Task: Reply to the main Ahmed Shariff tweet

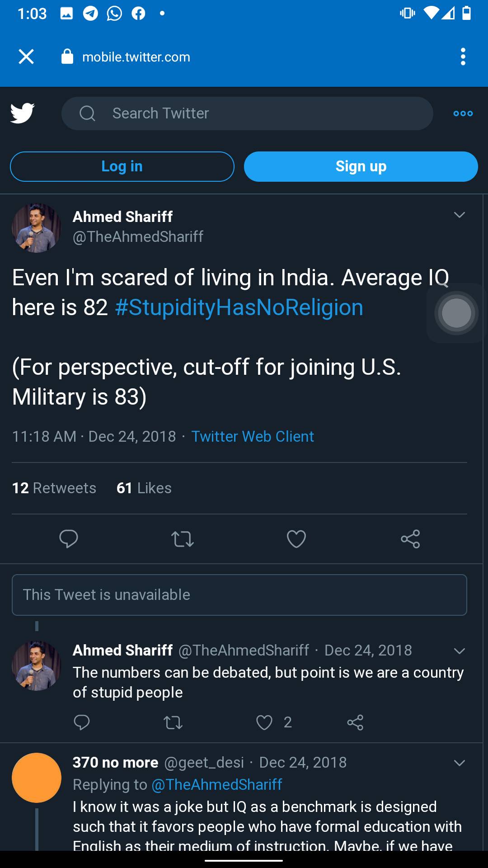Action: pyautogui.click(x=69, y=539)
